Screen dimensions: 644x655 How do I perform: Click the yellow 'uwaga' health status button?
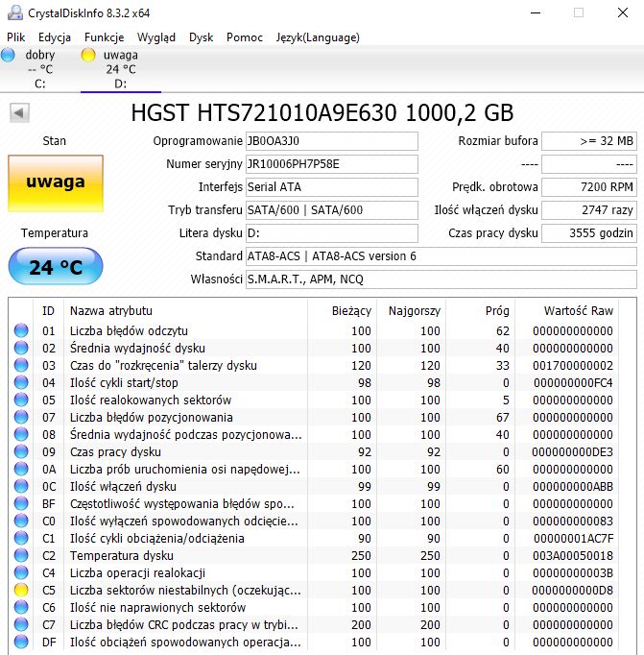[56, 183]
